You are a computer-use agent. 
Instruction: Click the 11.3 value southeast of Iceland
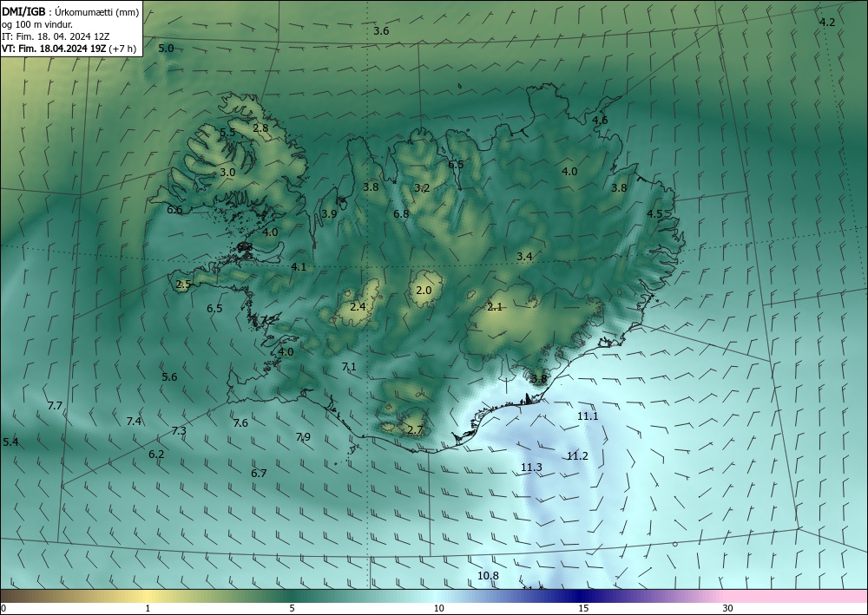click(531, 468)
